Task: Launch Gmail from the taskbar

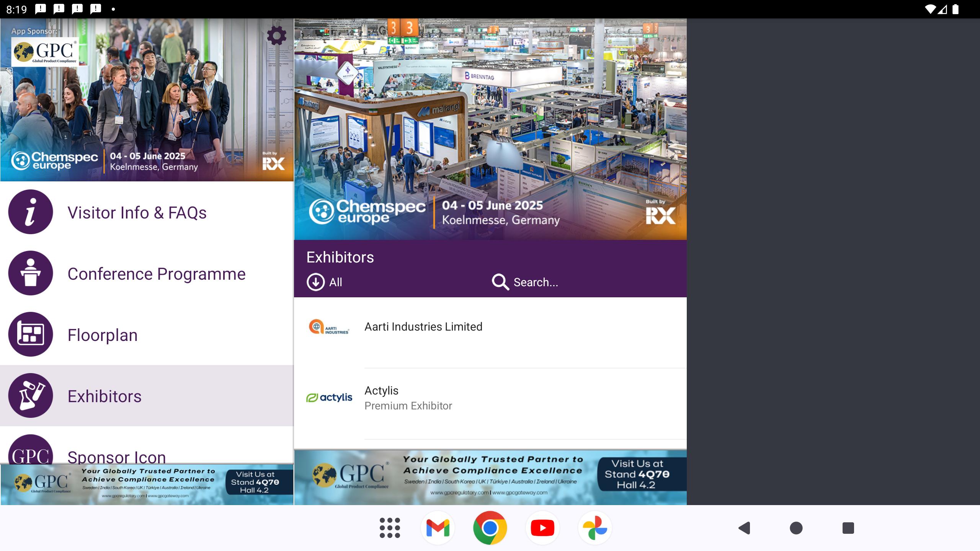Action: 438,528
